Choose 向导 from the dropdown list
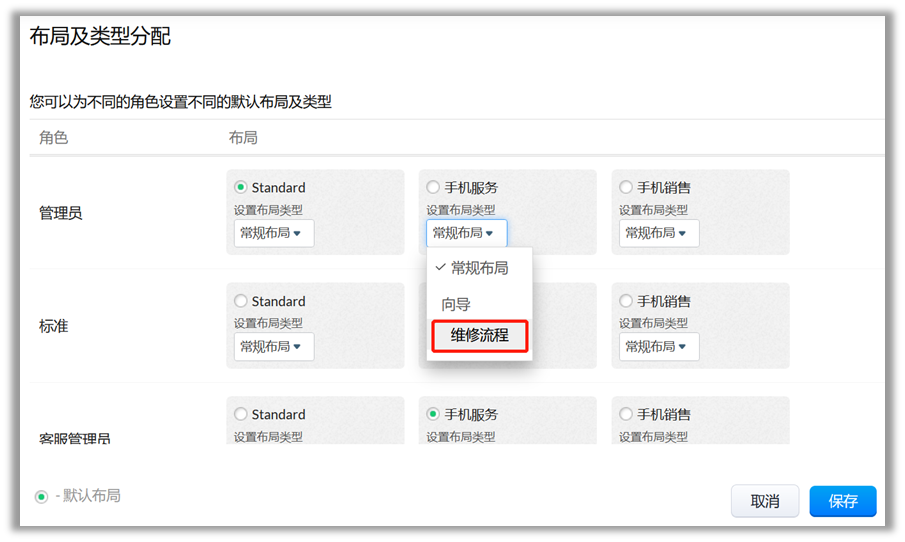This screenshot has width=905, height=542. point(456,304)
